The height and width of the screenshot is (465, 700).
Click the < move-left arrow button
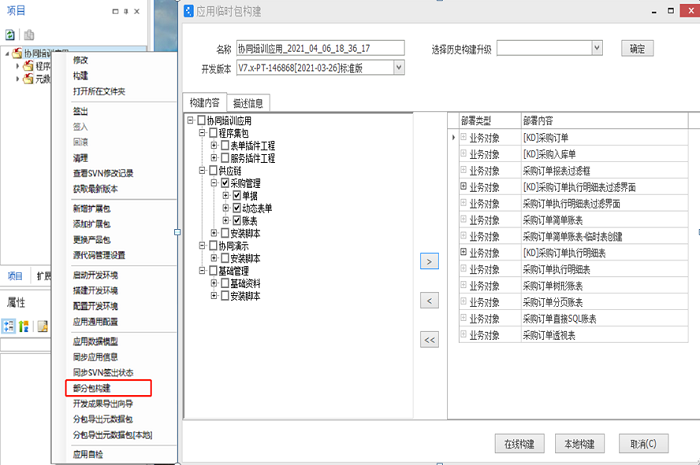coord(429,300)
